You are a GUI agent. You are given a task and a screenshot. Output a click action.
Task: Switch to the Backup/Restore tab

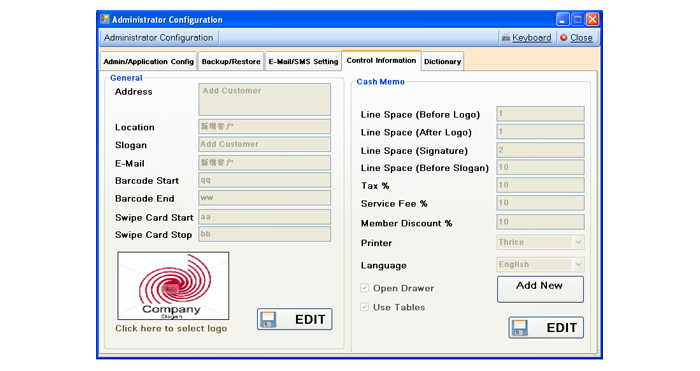pyautogui.click(x=231, y=62)
